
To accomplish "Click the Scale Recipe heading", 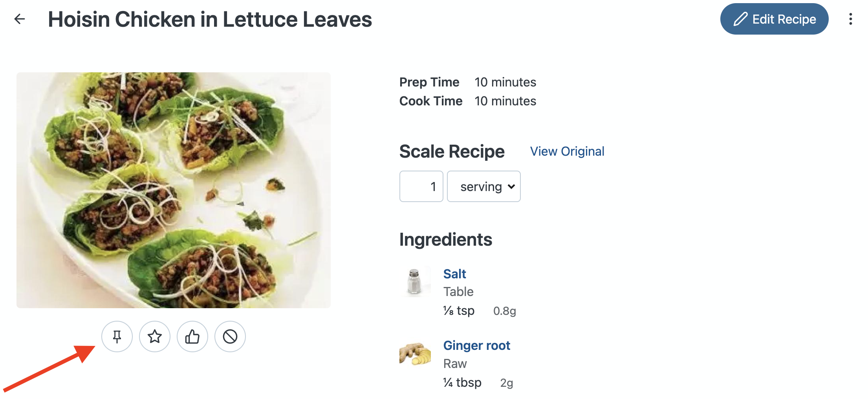I will click(452, 151).
